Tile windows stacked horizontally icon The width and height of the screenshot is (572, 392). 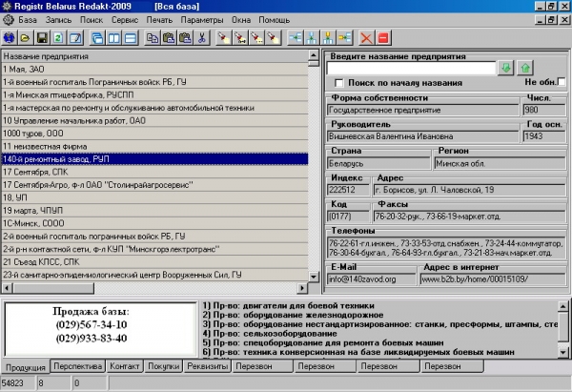click(x=131, y=38)
